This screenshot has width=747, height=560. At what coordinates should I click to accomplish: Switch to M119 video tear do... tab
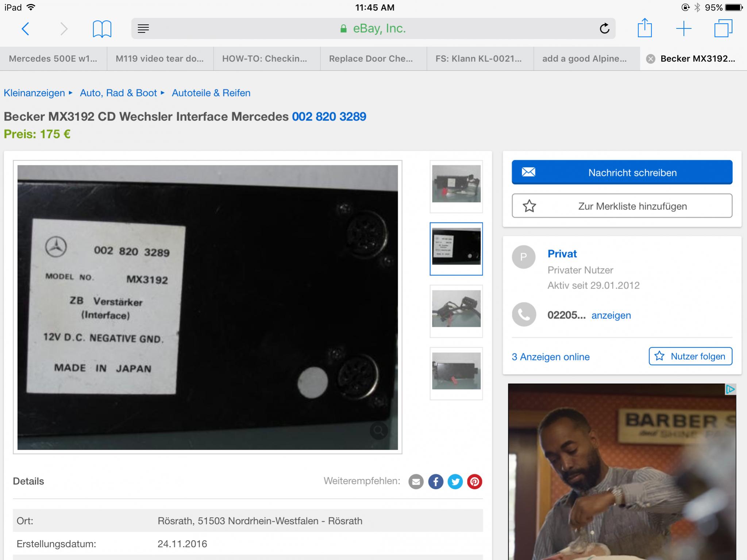click(160, 59)
